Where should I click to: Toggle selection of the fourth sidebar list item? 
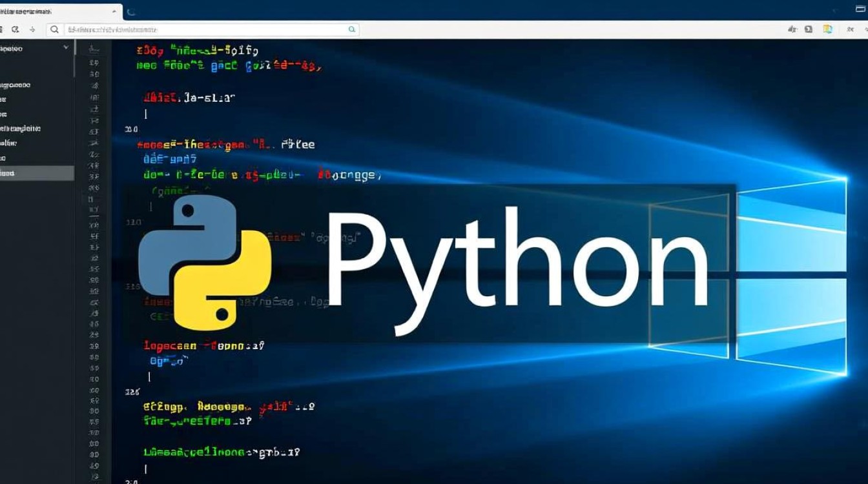(36, 128)
